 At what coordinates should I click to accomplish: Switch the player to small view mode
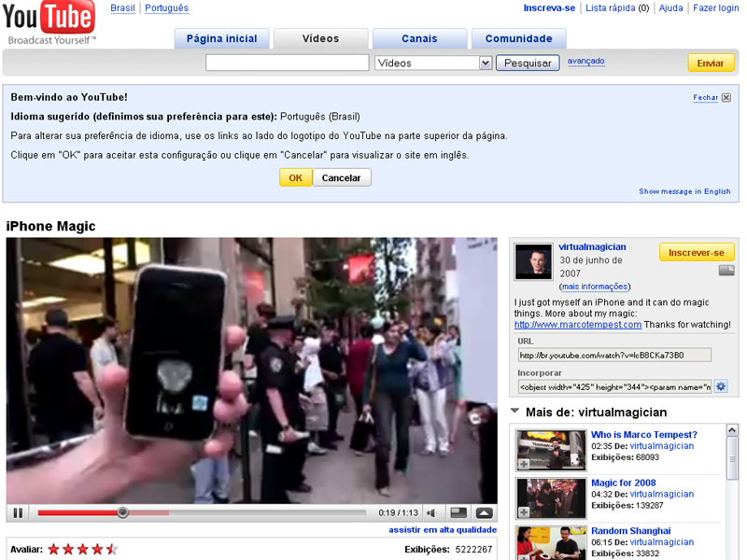[x=458, y=512]
